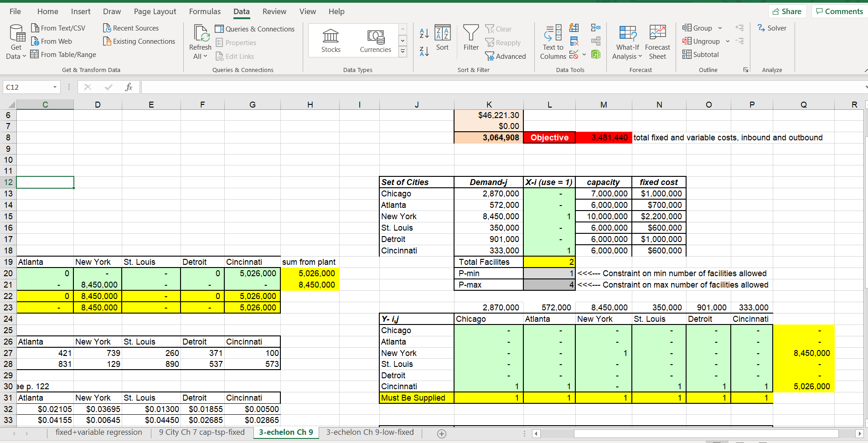868x443 pixels.
Task: Create a Forecast Sheet
Action: click(657, 42)
